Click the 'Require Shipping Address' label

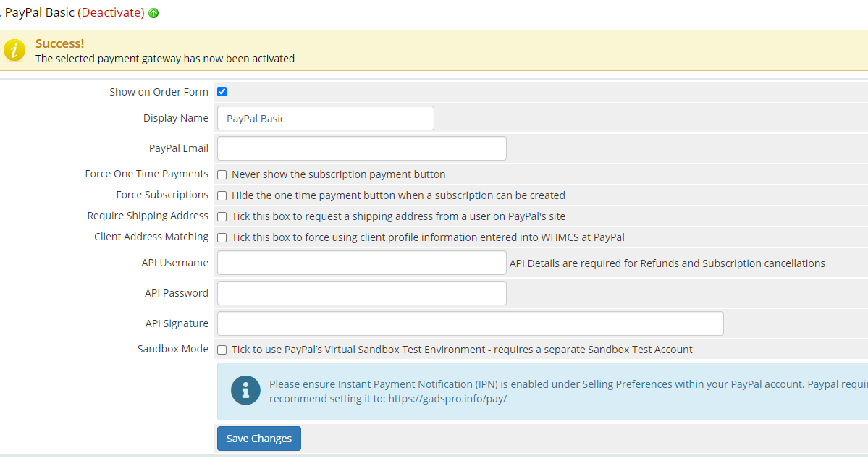click(x=148, y=216)
